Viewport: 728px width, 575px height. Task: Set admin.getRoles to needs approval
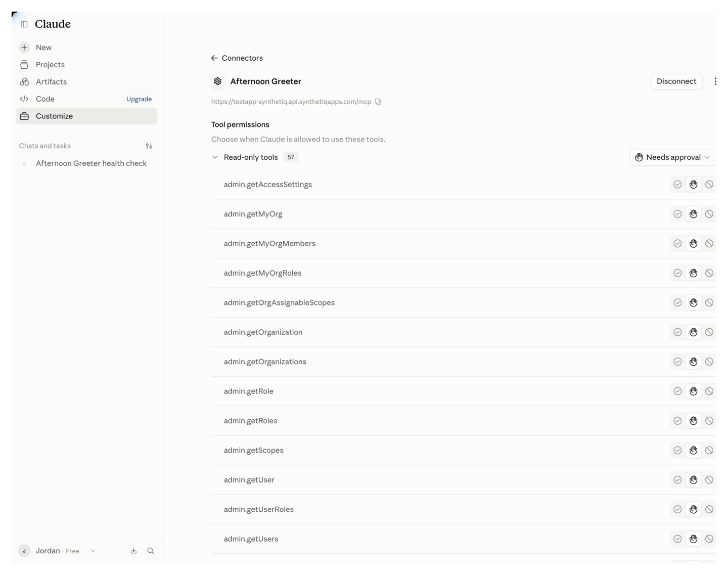(694, 421)
